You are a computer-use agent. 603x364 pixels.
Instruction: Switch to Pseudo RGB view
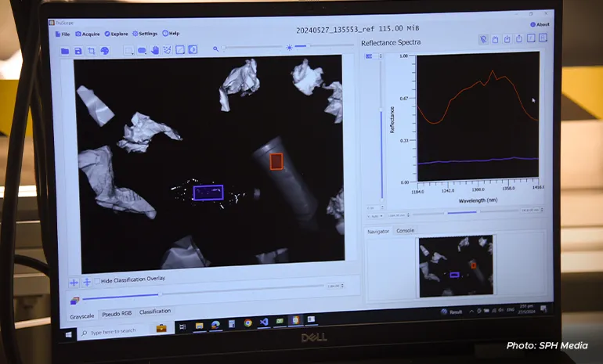117,314
